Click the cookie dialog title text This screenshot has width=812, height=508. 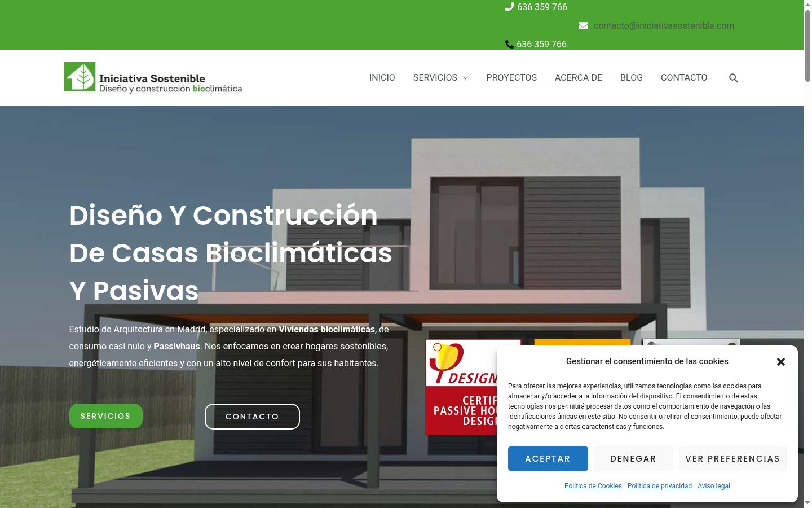click(647, 361)
